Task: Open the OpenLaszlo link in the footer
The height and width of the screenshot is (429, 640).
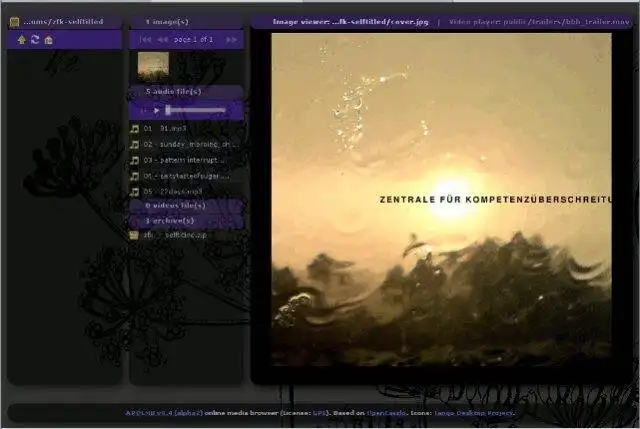Action: [x=386, y=413]
